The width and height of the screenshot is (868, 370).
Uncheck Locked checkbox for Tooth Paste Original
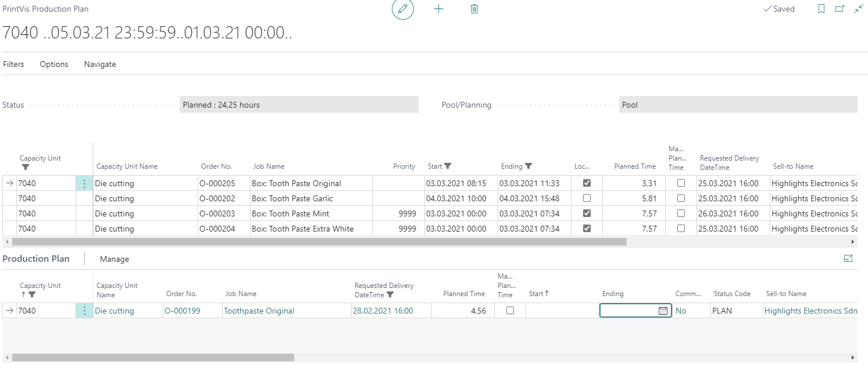click(587, 183)
